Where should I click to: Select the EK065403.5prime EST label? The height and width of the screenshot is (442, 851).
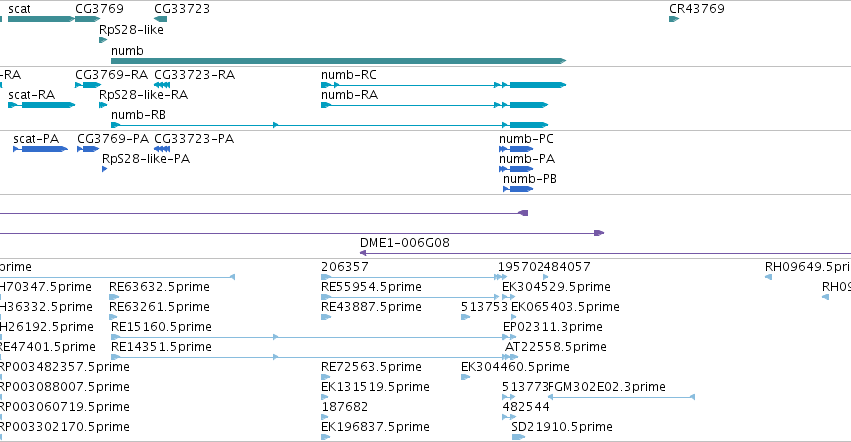[565, 307]
